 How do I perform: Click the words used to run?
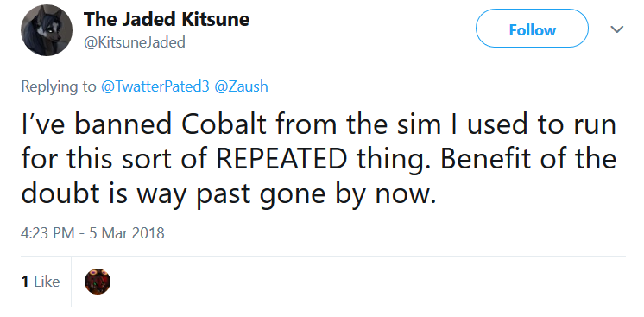(542, 124)
